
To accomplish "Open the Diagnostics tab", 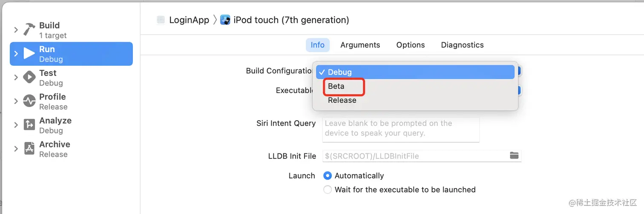I will [x=462, y=45].
